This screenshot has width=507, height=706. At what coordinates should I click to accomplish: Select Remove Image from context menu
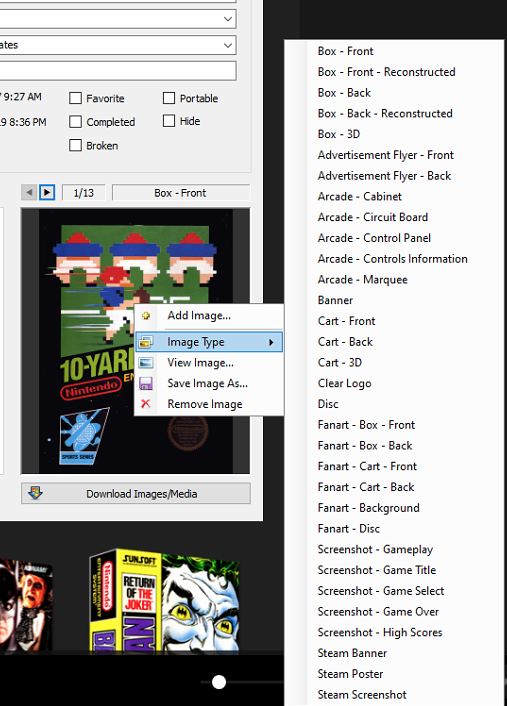[x=209, y=404]
